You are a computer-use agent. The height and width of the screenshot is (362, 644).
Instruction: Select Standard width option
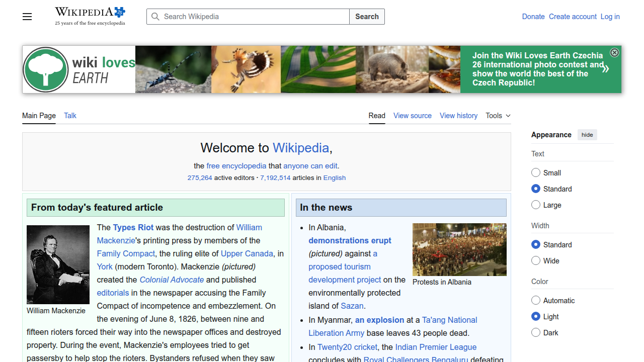point(536,244)
